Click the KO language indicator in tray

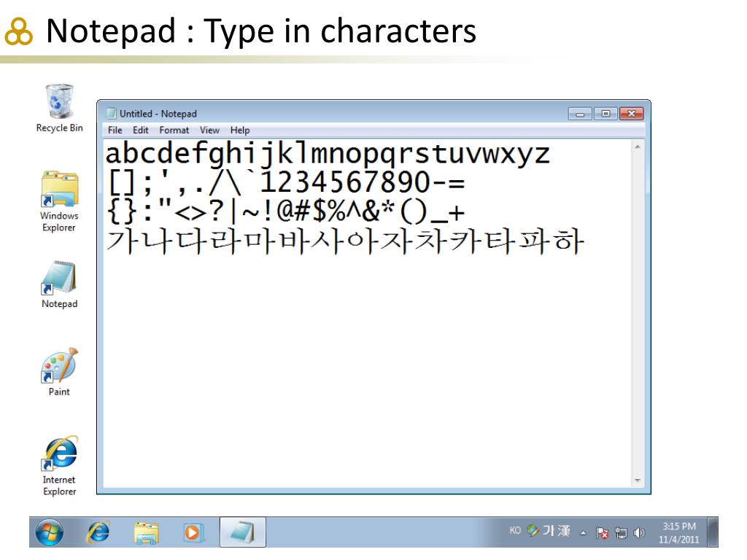click(515, 531)
